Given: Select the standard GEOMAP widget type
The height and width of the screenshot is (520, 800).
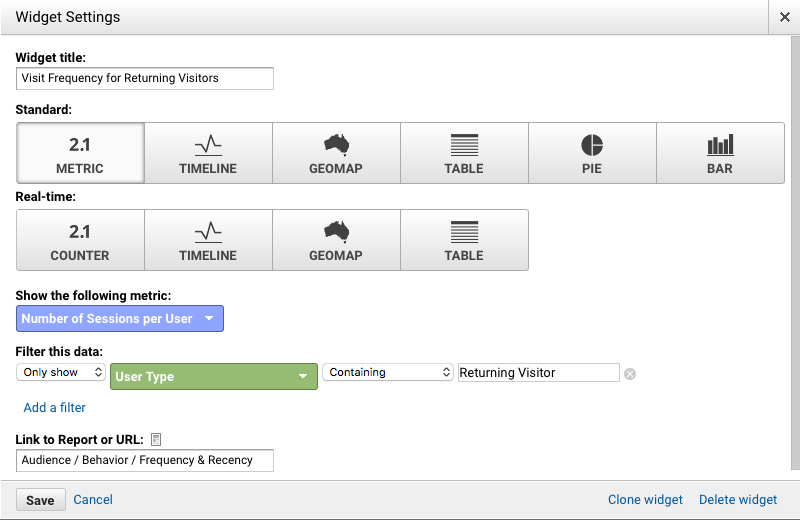Looking at the screenshot, I should (336, 153).
